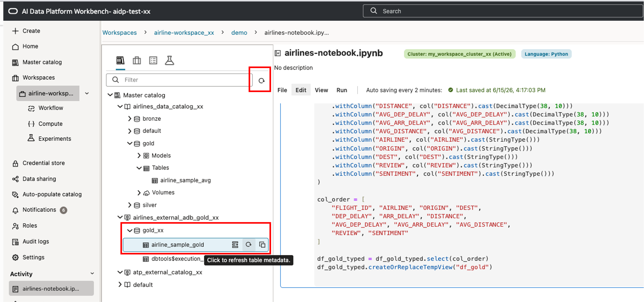Click the demo breadcrumb link

pos(239,33)
